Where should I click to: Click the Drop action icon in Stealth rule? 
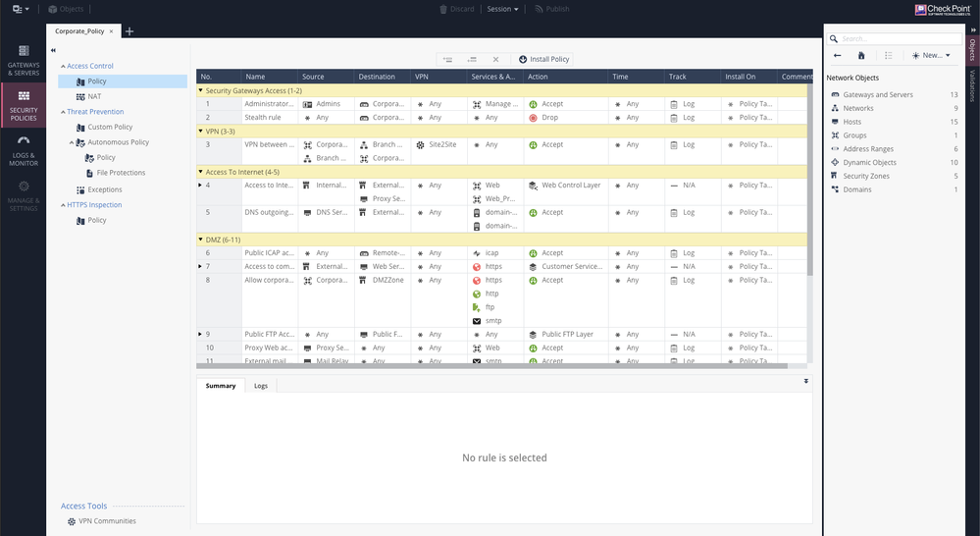pos(533,118)
